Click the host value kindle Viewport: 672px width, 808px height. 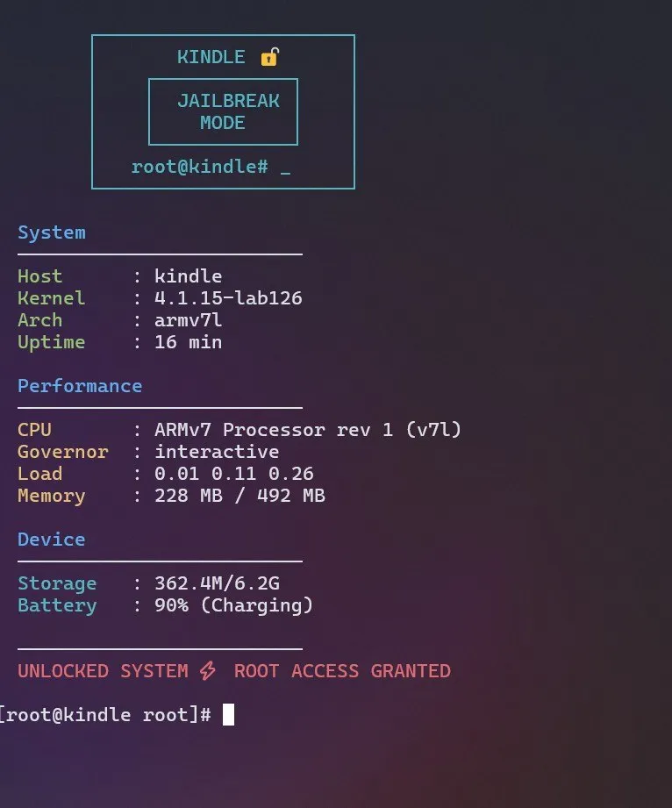pos(188,276)
